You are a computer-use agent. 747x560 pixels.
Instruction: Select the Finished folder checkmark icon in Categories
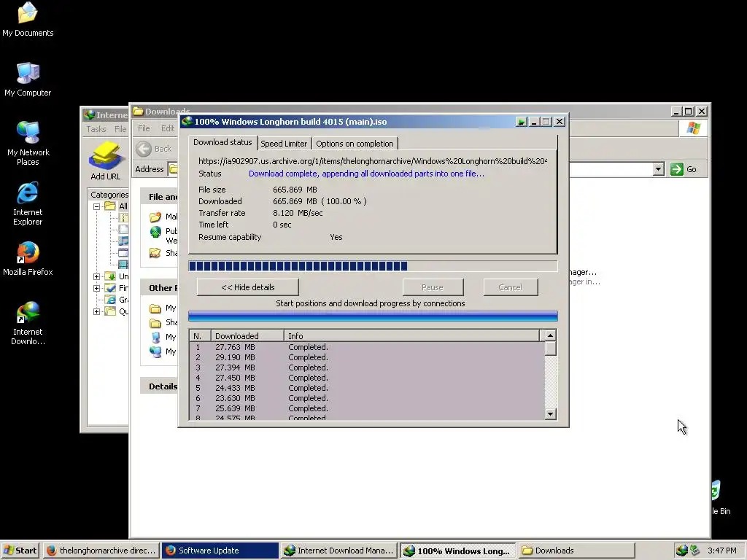coord(110,287)
